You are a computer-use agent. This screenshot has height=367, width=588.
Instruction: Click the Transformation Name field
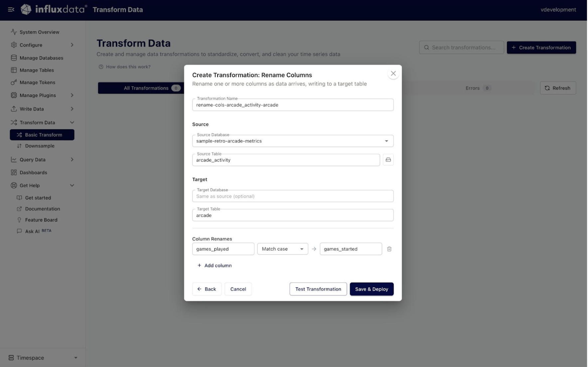click(293, 105)
